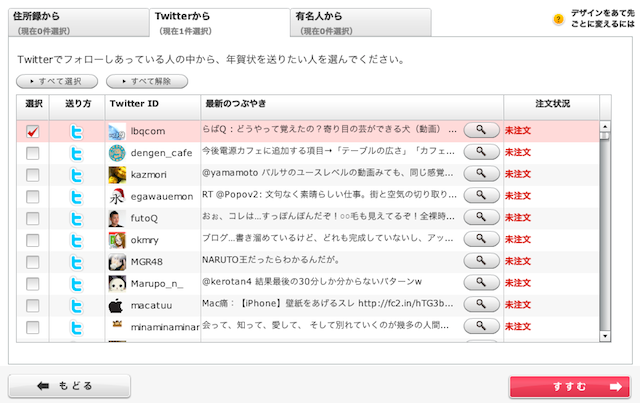The height and width of the screenshot is (403, 640).
Task: Click the 未注文 status in Marupo_n_ row
Action: [x=518, y=283]
